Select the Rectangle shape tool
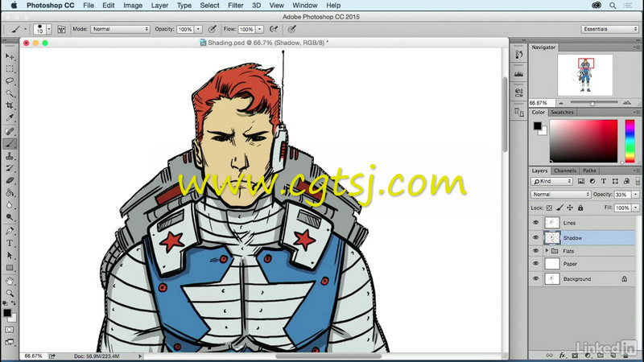Image resolution: width=644 pixels, height=362 pixels. (10, 268)
